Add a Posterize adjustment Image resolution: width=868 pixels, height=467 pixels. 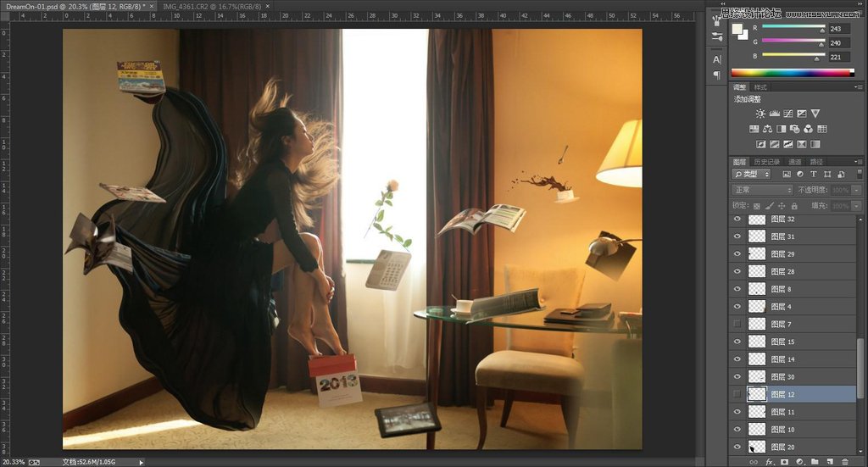[775, 144]
